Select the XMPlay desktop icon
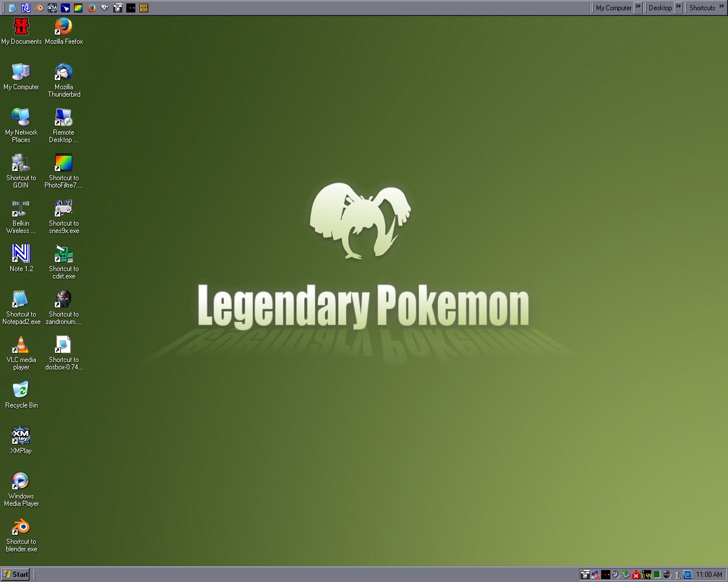This screenshot has width=728, height=582. [21, 436]
